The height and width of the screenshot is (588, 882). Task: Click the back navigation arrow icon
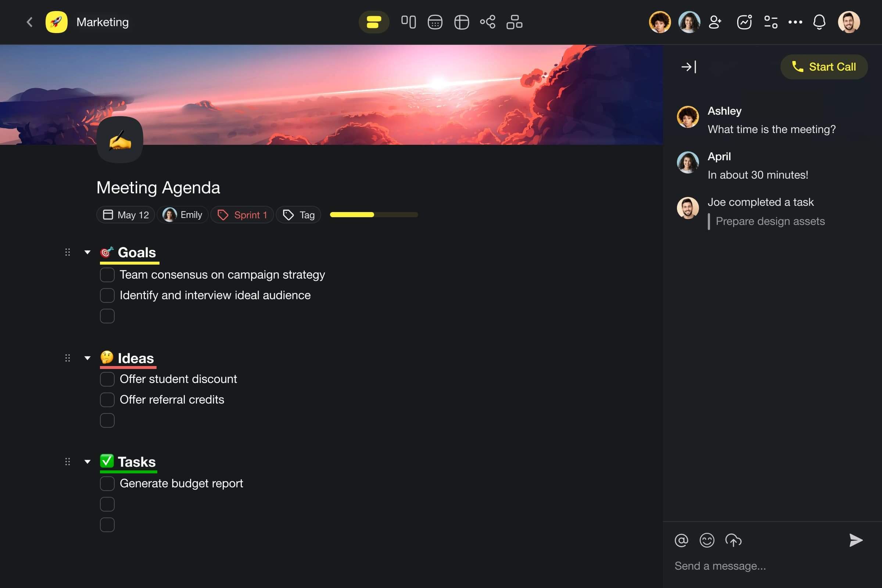29,22
